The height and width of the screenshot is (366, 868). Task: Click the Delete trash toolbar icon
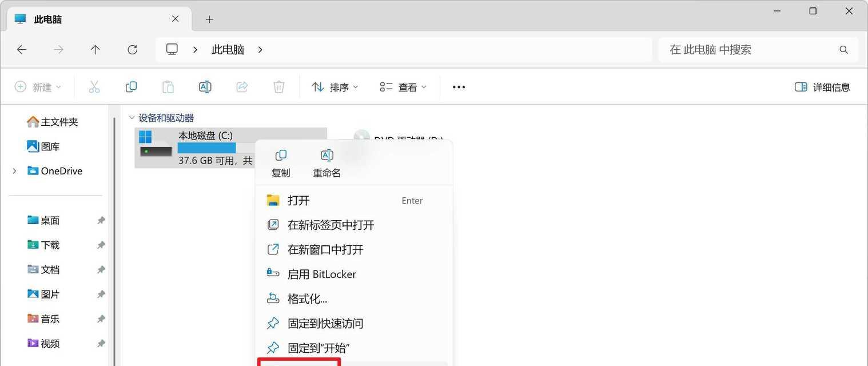pyautogui.click(x=278, y=87)
